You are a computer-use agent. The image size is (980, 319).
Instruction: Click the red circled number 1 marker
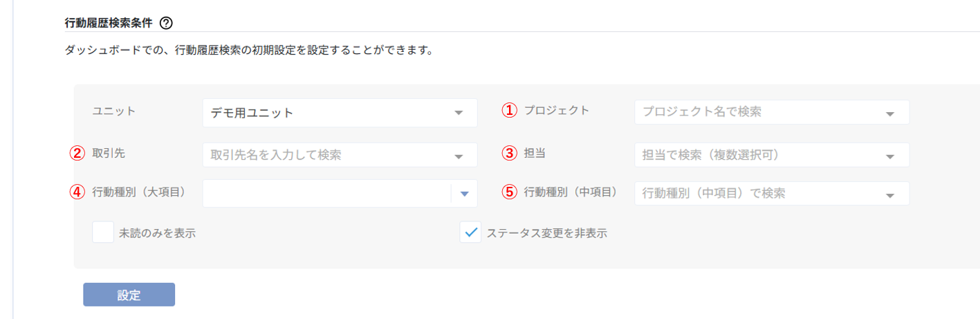[509, 111]
